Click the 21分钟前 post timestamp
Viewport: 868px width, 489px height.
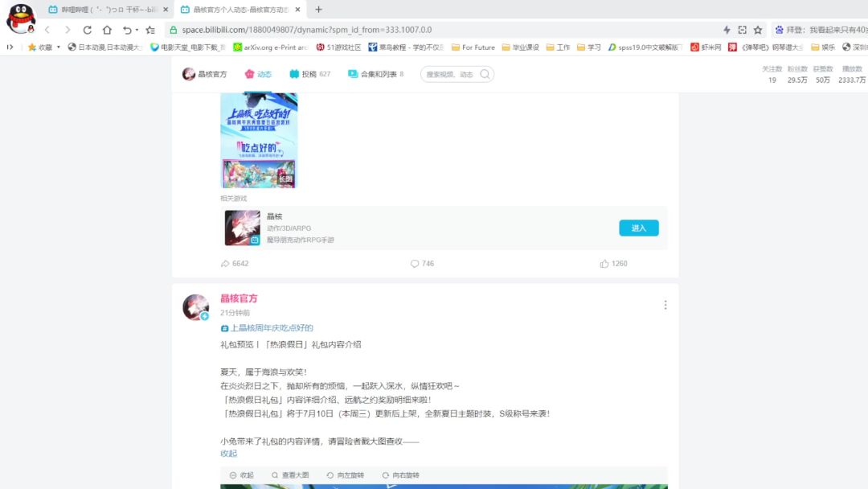235,313
